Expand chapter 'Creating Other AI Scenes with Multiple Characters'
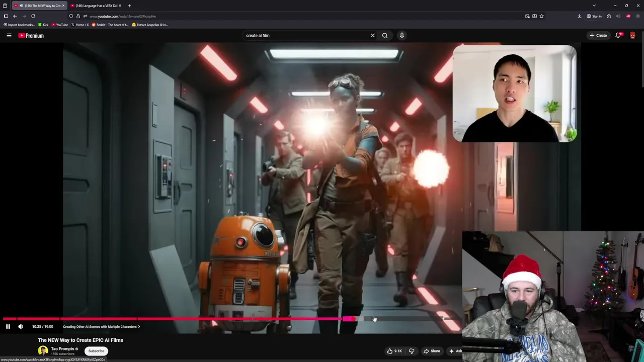644x362 pixels. click(101, 326)
